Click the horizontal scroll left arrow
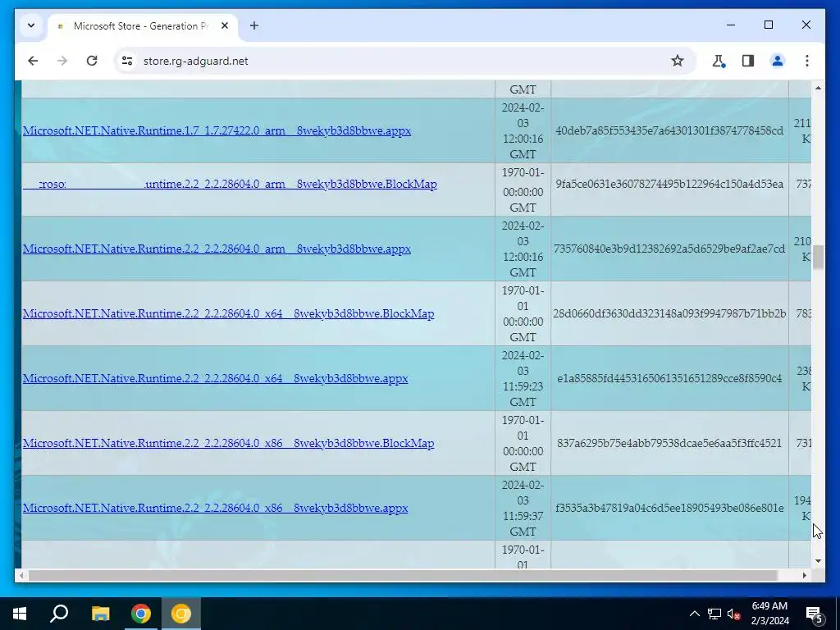 tap(21, 575)
